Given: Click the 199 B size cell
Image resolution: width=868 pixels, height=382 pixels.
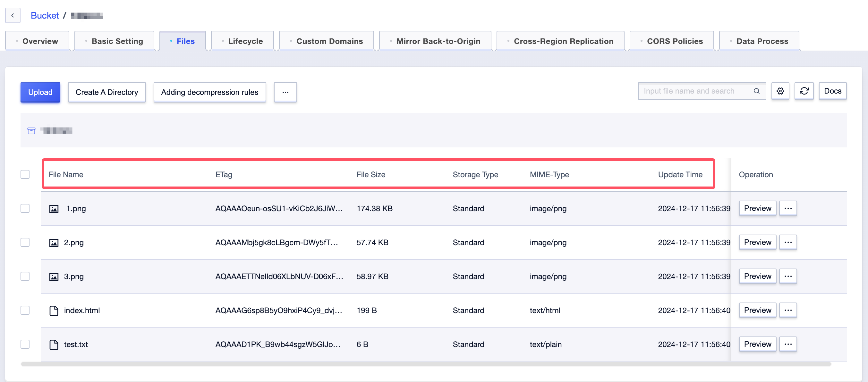Looking at the screenshot, I should pyautogui.click(x=367, y=311).
